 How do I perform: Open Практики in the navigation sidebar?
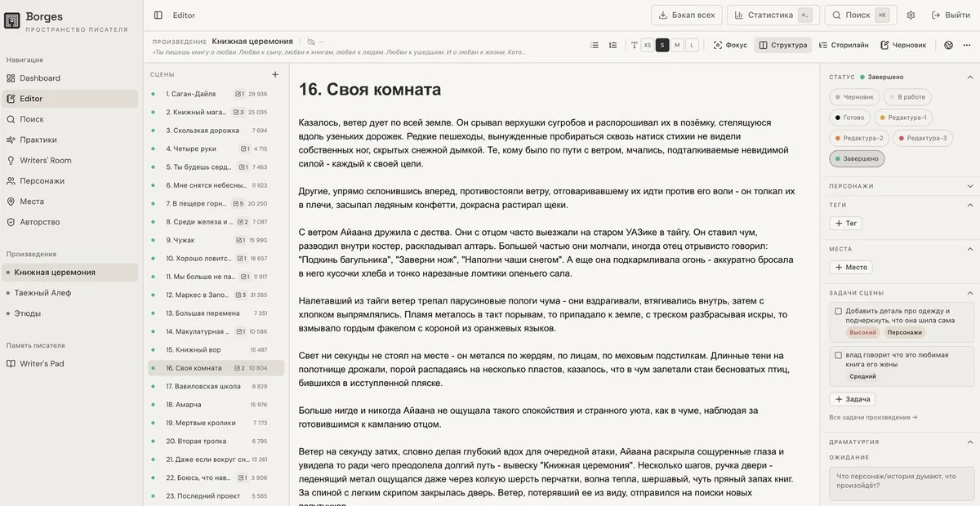tap(69, 140)
